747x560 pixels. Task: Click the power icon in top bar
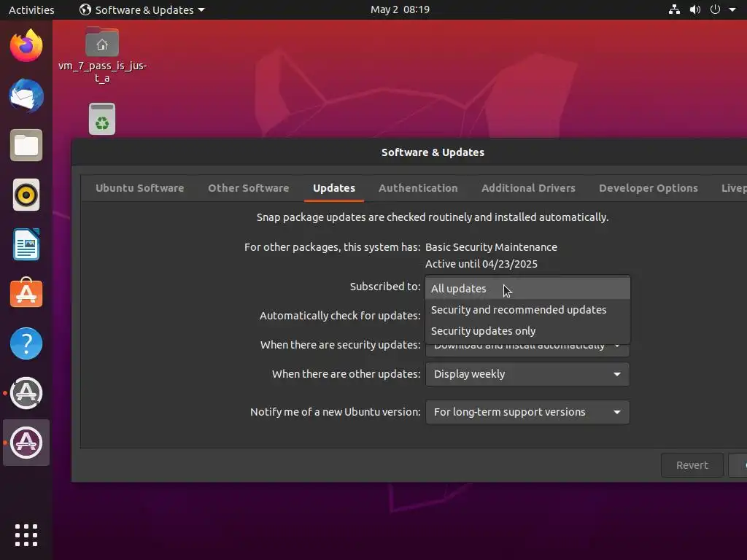click(x=715, y=9)
